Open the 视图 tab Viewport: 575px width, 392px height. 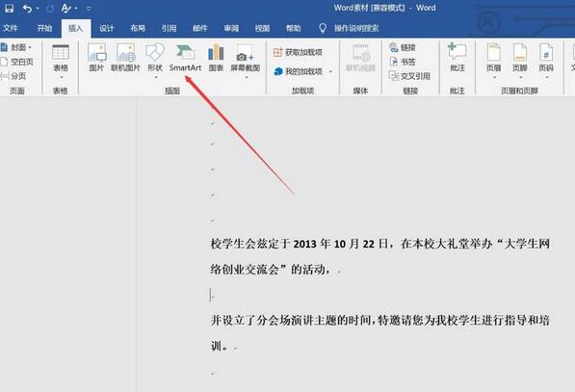coord(263,28)
